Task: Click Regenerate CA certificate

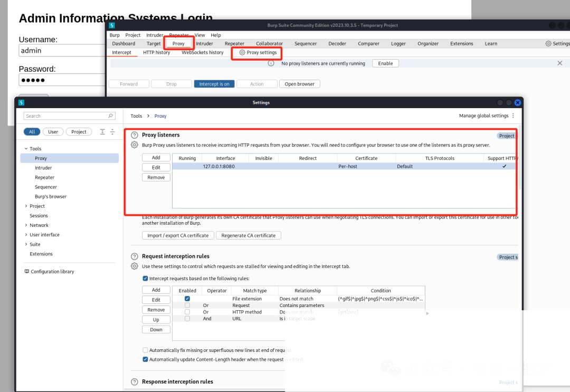Action: tap(249, 235)
